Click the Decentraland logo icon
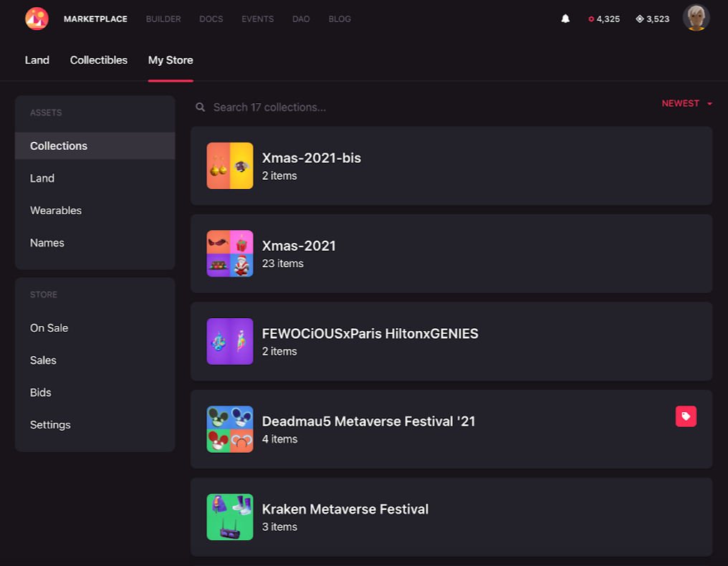The width and height of the screenshot is (728, 566). click(37, 19)
